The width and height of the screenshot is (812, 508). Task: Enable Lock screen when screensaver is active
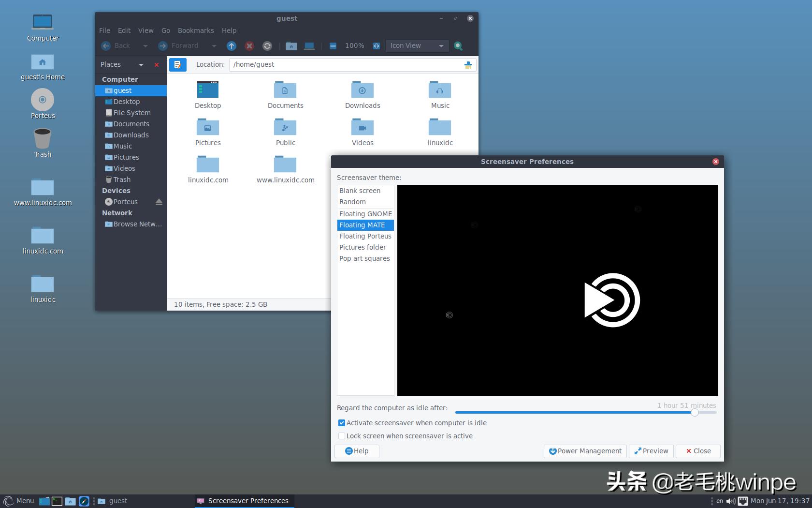pyautogui.click(x=342, y=435)
